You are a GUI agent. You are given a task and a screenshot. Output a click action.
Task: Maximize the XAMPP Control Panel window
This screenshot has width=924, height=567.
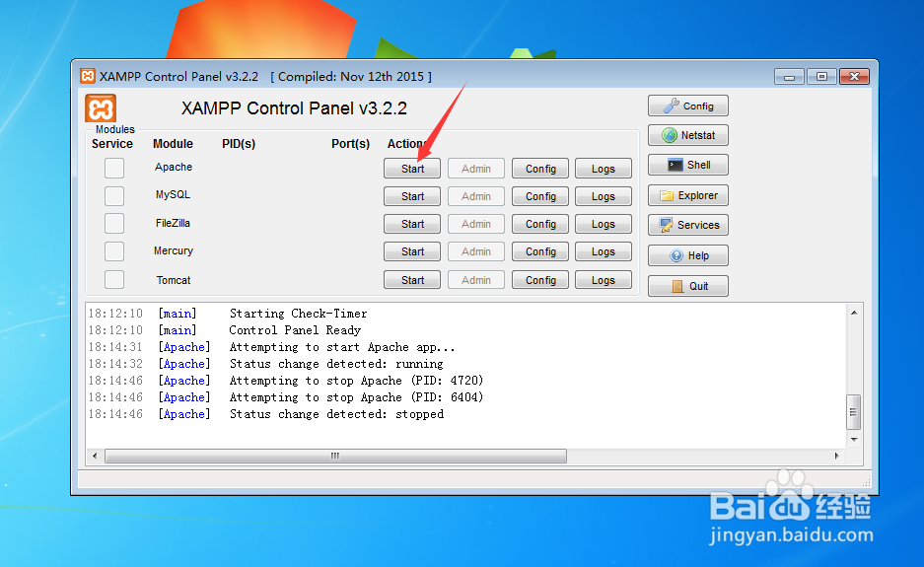pos(821,77)
